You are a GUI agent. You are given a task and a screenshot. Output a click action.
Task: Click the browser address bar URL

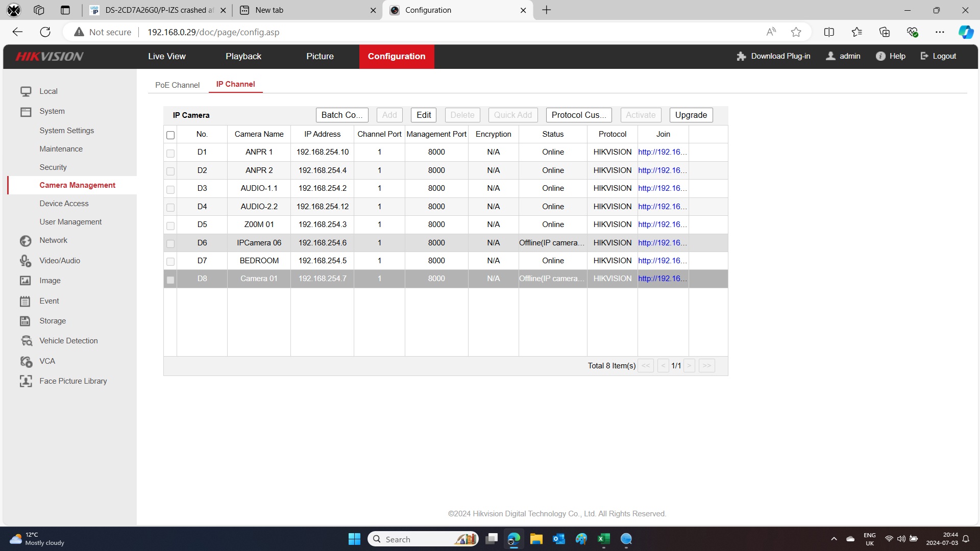213,32
